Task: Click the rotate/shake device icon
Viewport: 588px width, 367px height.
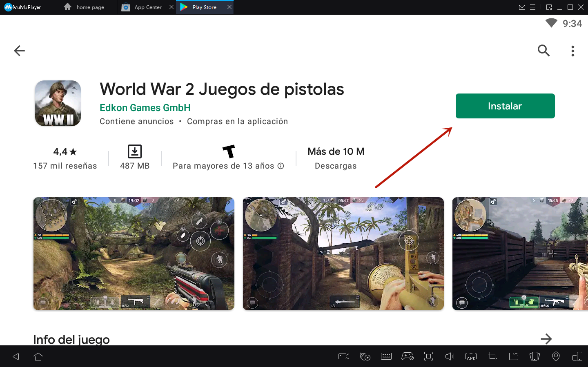Action: pyautogui.click(x=535, y=357)
